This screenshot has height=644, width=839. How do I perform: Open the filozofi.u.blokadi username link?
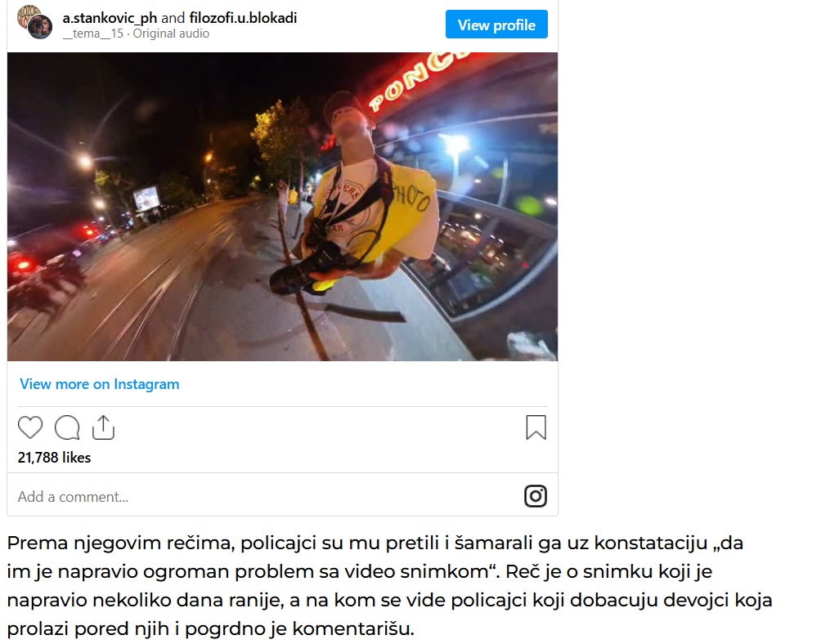pyautogui.click(x=243, y=18)
